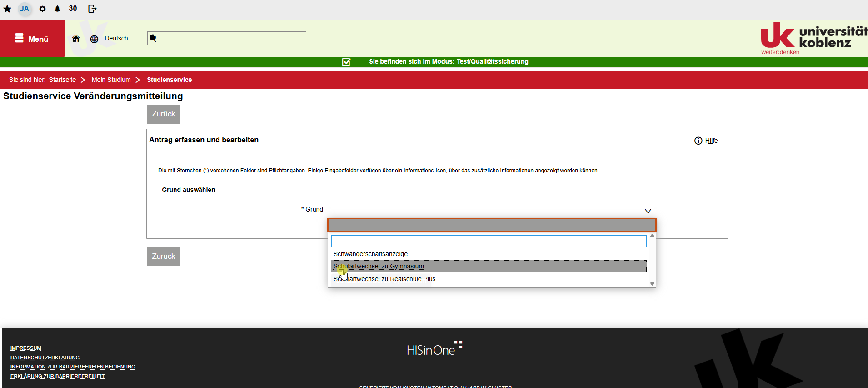Open favorites with the star icon
Screen dimensions: 868x388
(7, 9)
